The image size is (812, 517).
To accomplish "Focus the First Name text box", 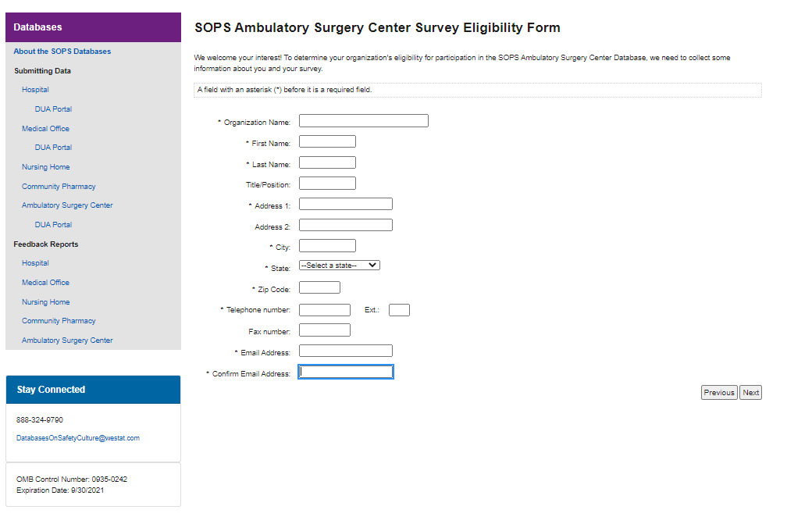I will coord(327,141).
